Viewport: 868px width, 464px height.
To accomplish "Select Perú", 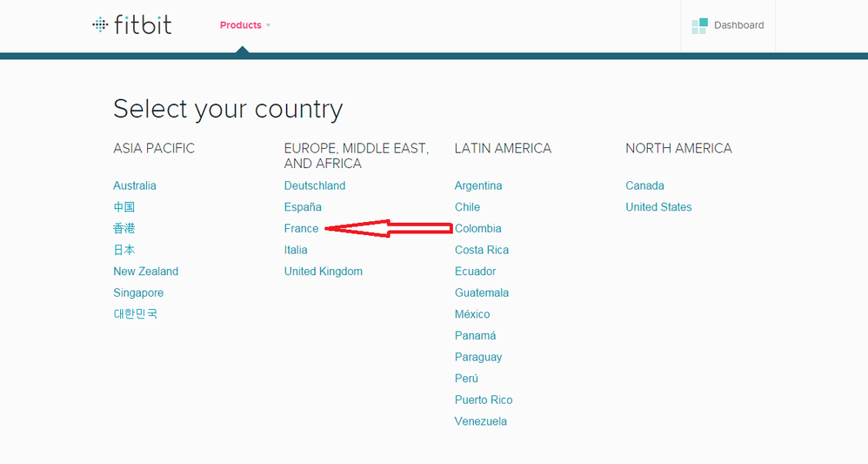I will coord(466,379).
